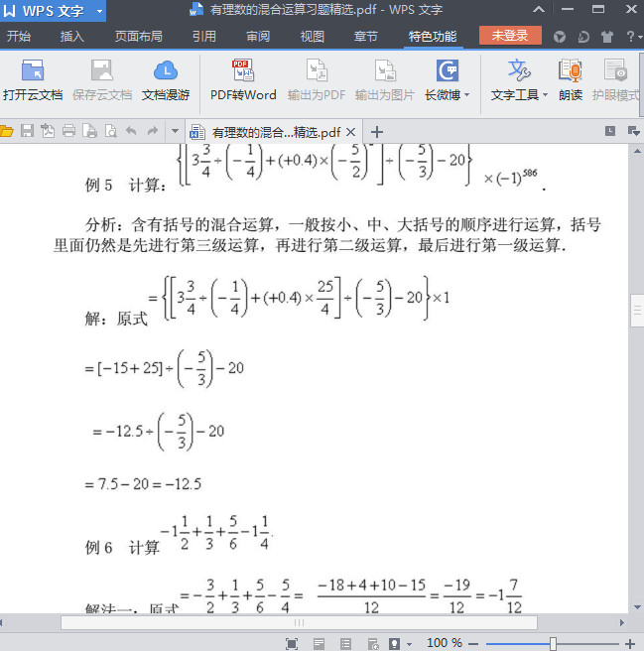The width and height of the screenshot is (644, 651).
Task: Click the text "解：原式"
Action: coord(116,319)
